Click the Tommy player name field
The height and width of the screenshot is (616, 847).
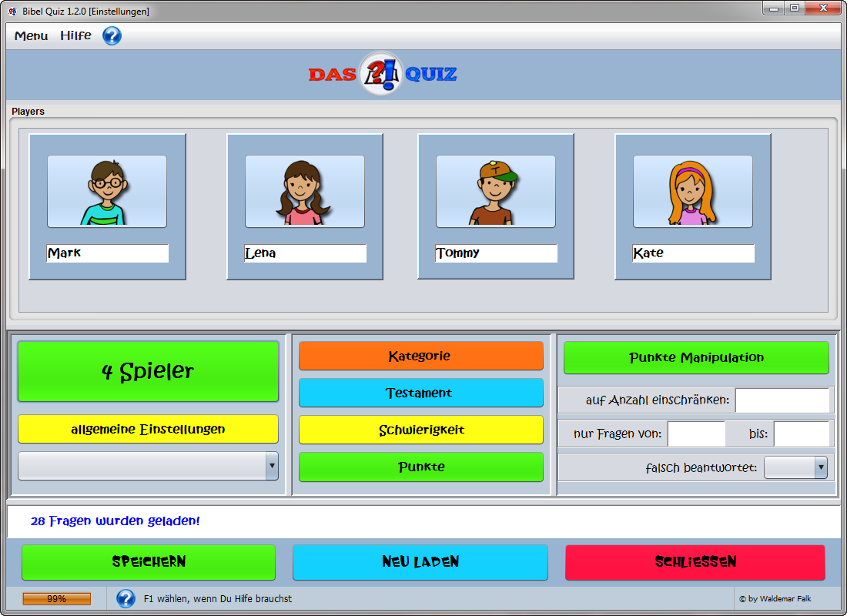495,253
